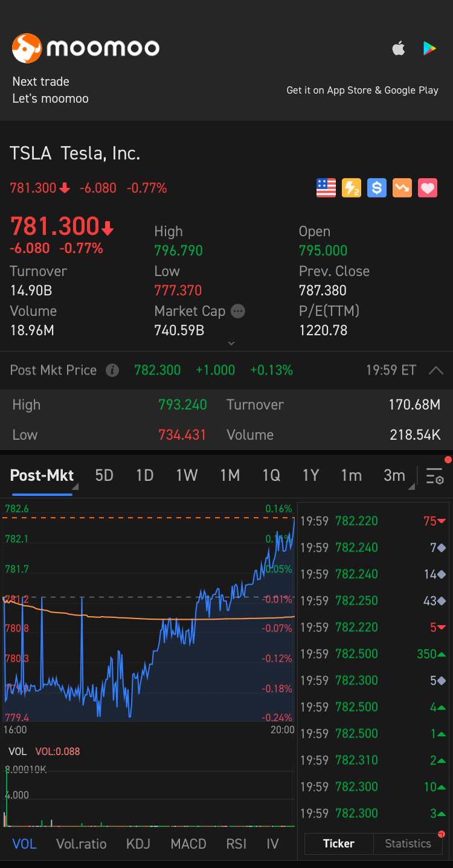Select the VOL indicator
Viewport: 453px width, 868px height.
pyautogui.click(x=25, y=844)
